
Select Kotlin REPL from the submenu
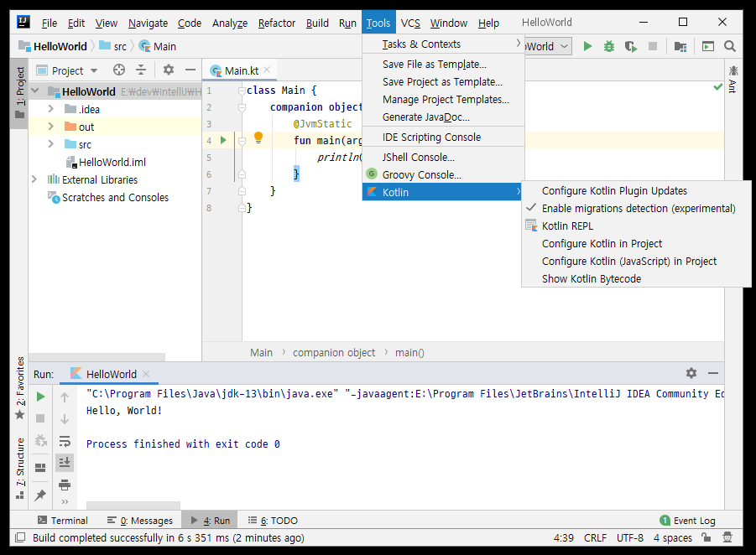point(636,226)
